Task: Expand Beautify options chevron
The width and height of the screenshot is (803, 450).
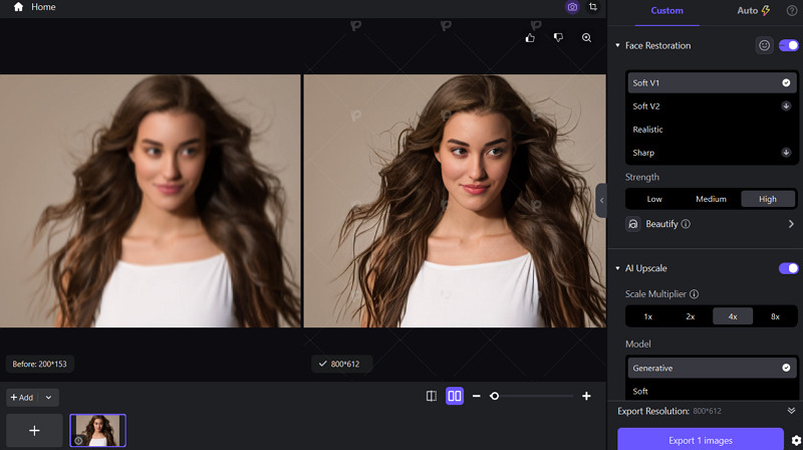Action: coord(791,224)
